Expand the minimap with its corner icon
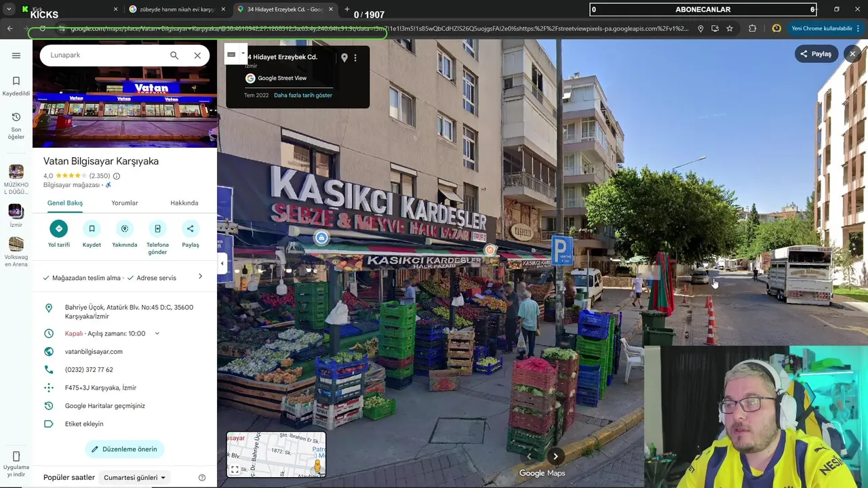868x488 pixels. coord(235,469)
